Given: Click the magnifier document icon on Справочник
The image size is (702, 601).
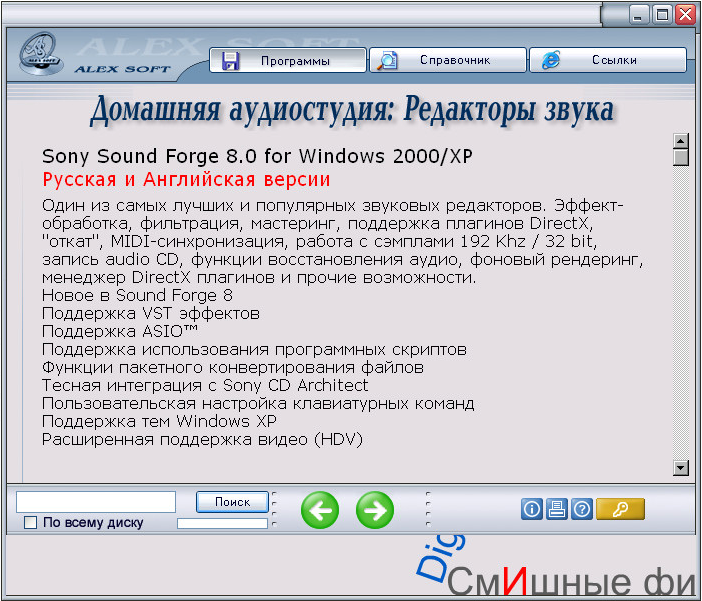Looking at the screenshot, I should click(x=386, y=60).
